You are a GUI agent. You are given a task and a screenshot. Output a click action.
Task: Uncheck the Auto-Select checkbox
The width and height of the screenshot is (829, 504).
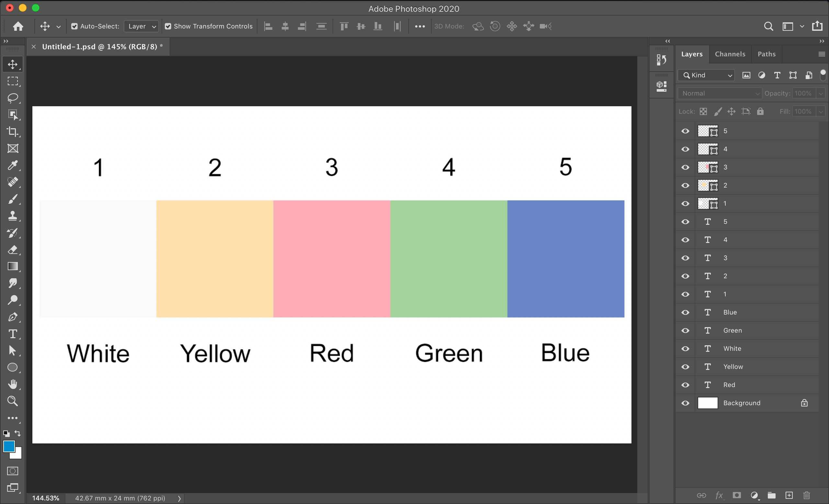pyautogui.click(x=74, y=26)
